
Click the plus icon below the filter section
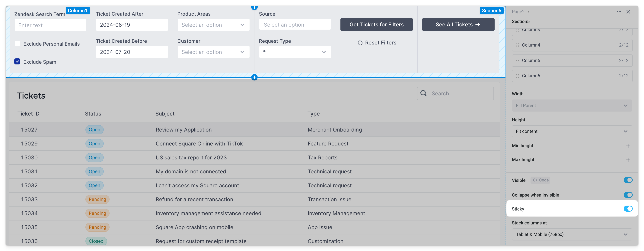point(254,77)
